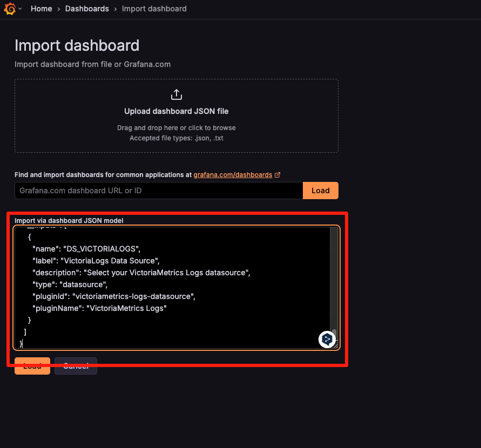Viewport: 481px width, 448px height.
Task: Click the external-link icon after grafana.com/dashboards
Action: [x=278, y=174]
